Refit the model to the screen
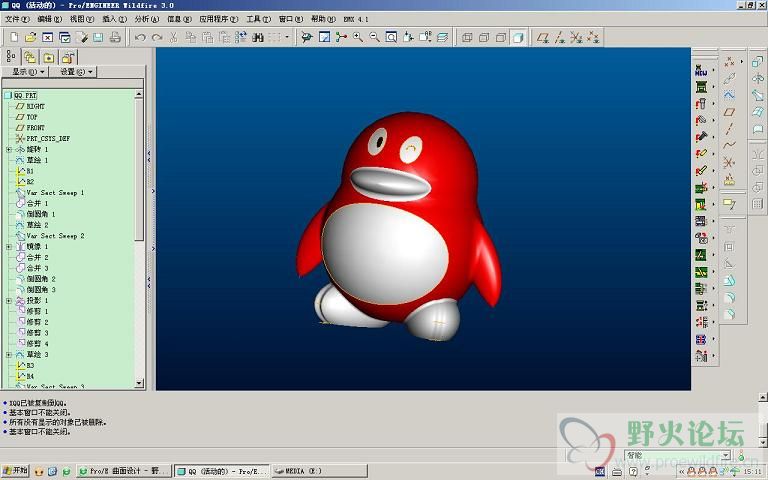This screenshot has width=768, height=480. pos(391,37)
